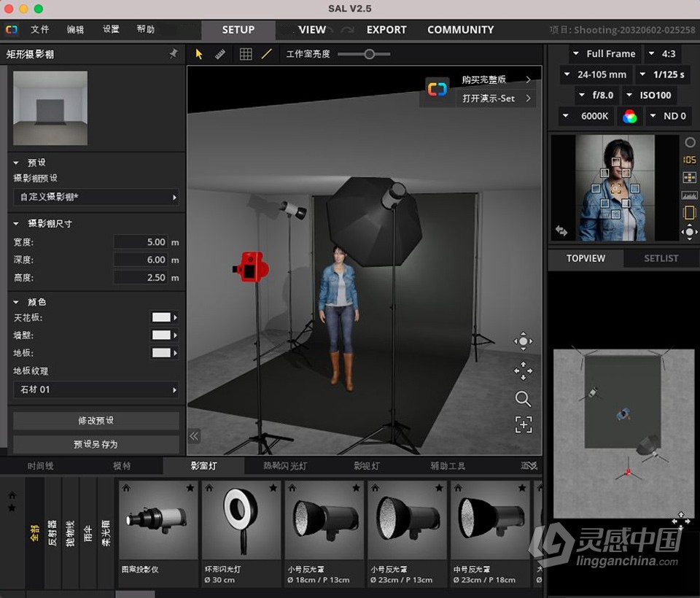The image size is (700, 598).
Task: Click the camera orientation frame icon below the histogram
Action: (689, 212)
